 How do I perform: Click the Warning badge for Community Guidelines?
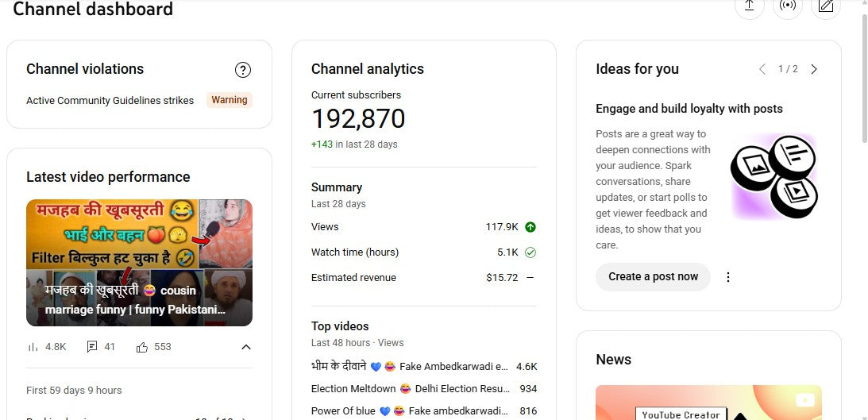click(229, 100)
